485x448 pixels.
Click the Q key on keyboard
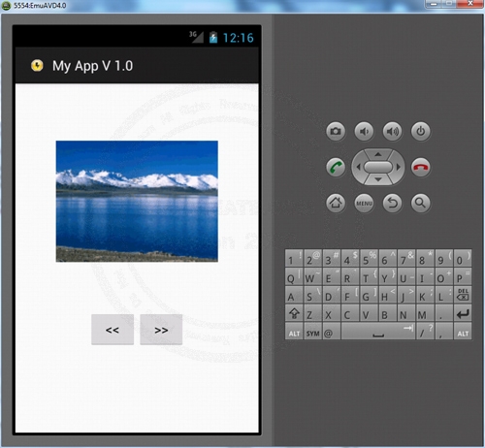point(294,276)
